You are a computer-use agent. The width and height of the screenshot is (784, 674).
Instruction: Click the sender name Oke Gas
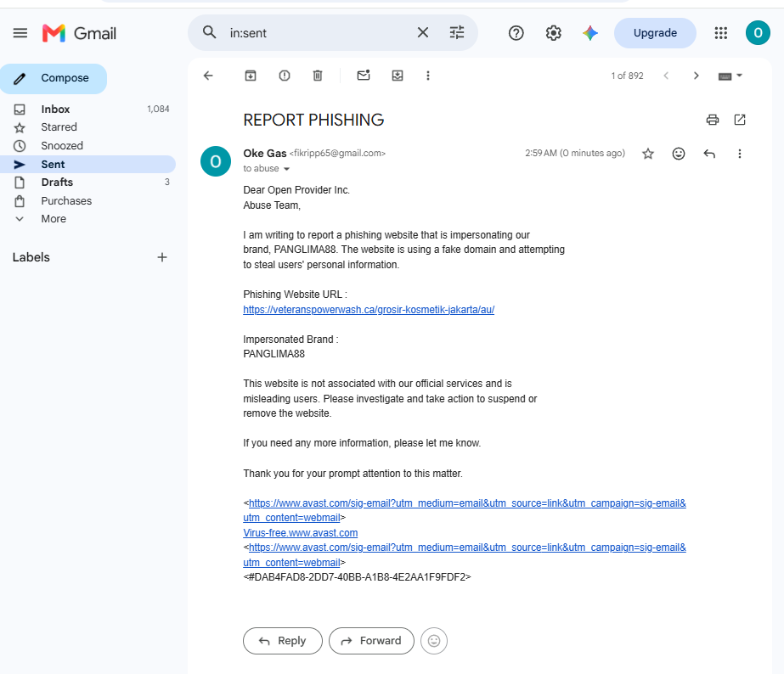coord(264,154)
